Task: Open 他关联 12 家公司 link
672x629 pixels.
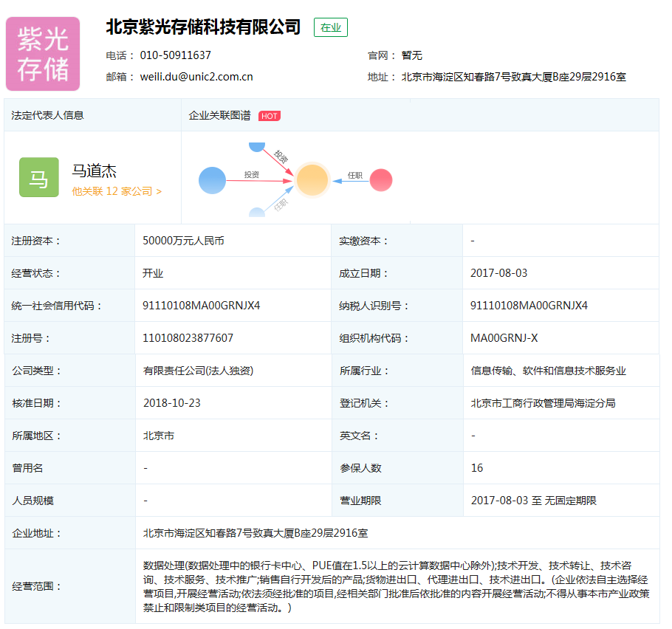Action: [117, 191]
